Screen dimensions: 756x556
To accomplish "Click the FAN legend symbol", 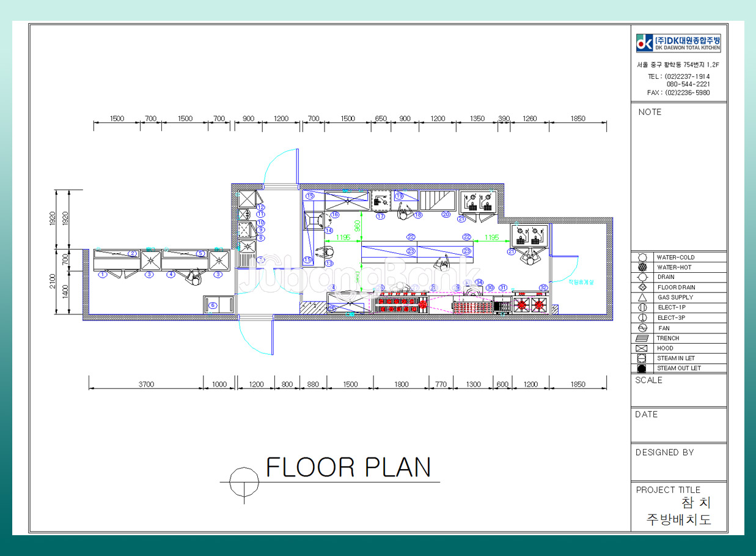I will [642, 328].
